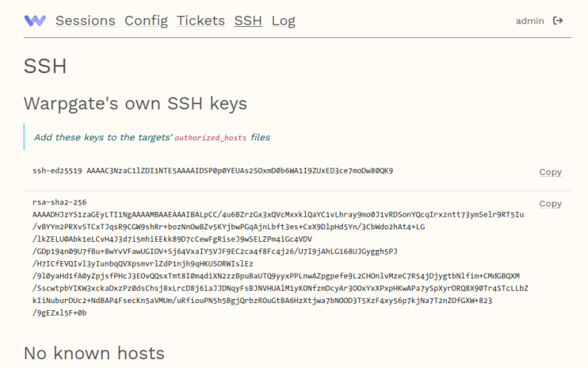Click the ssh-ed25519 key string
This screenshot has width=588, height=368.
(212, 171)
